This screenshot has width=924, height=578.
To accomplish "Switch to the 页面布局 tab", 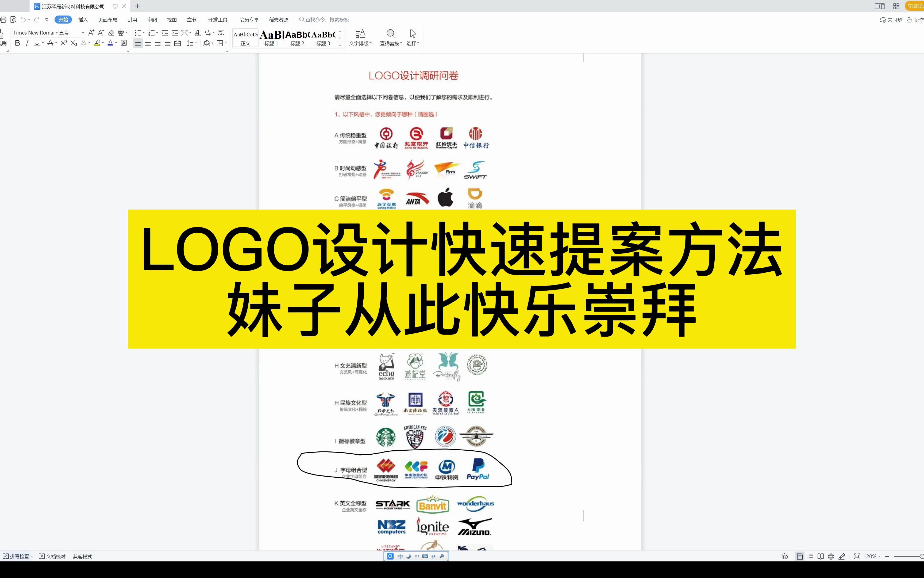I will click(108, 20).
